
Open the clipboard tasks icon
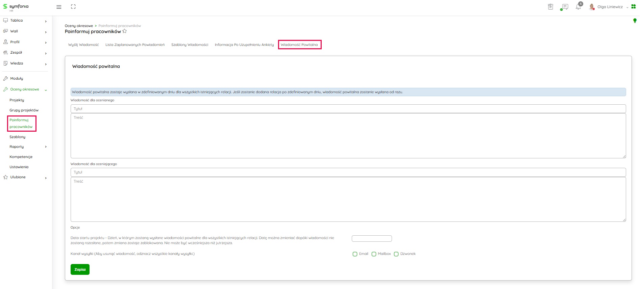(x=550, y=7)
